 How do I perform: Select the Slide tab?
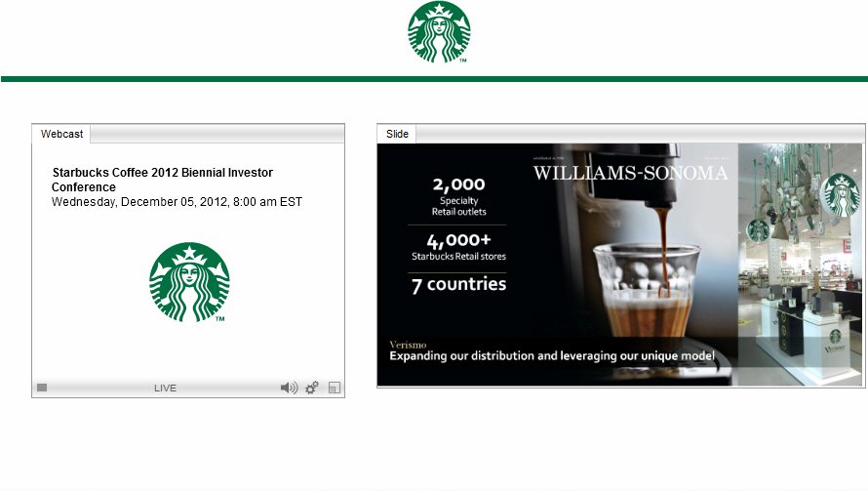coord(397,134)
